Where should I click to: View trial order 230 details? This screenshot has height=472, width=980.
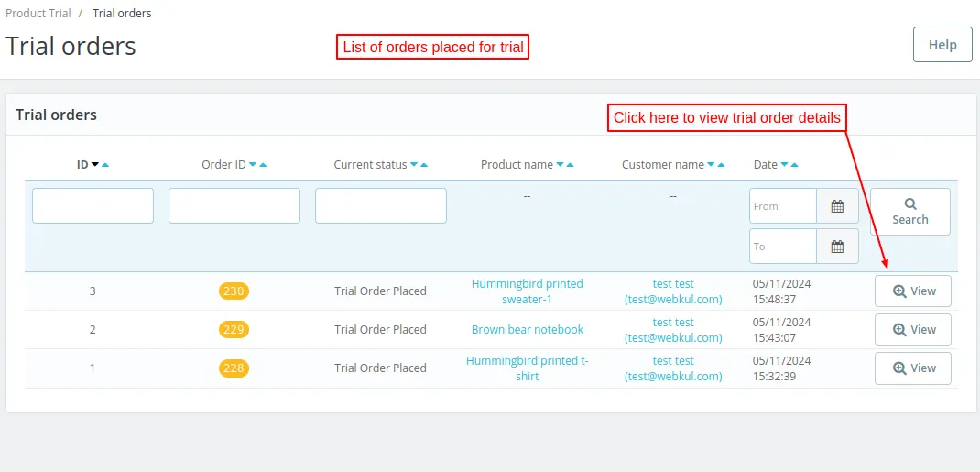[x=913, y=291]
